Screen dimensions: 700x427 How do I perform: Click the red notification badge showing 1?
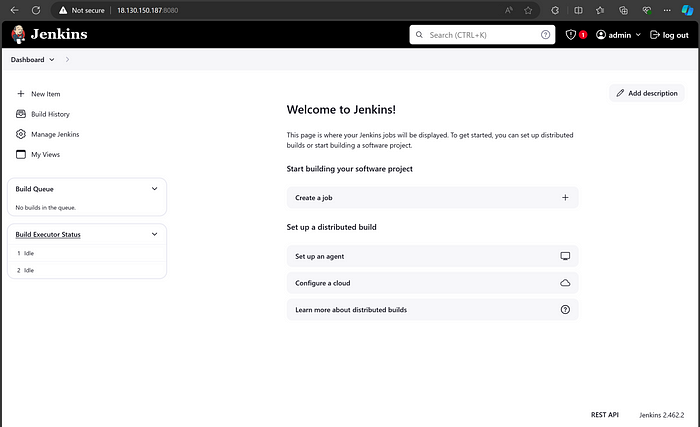(583, 35)
